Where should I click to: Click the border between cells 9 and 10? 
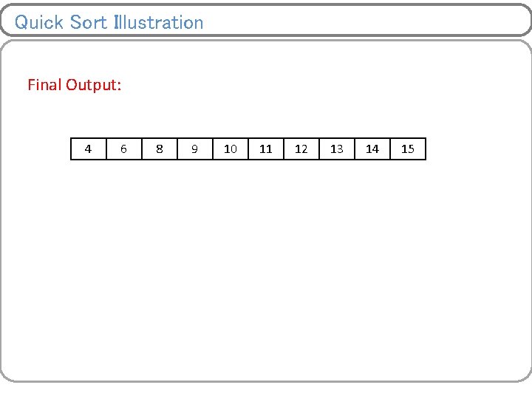pyautogui.click(x=213, y=149)
